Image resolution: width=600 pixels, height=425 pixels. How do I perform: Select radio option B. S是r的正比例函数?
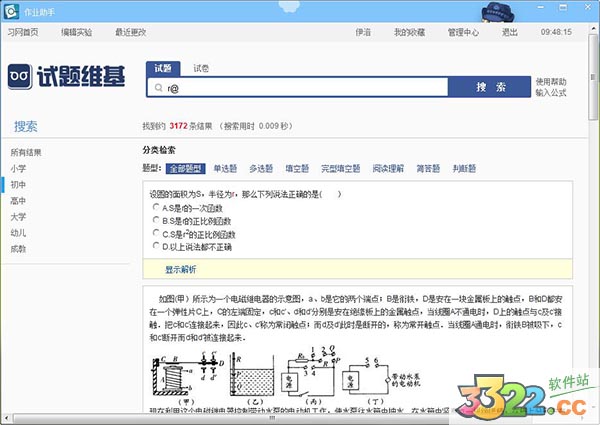(156, 220)
